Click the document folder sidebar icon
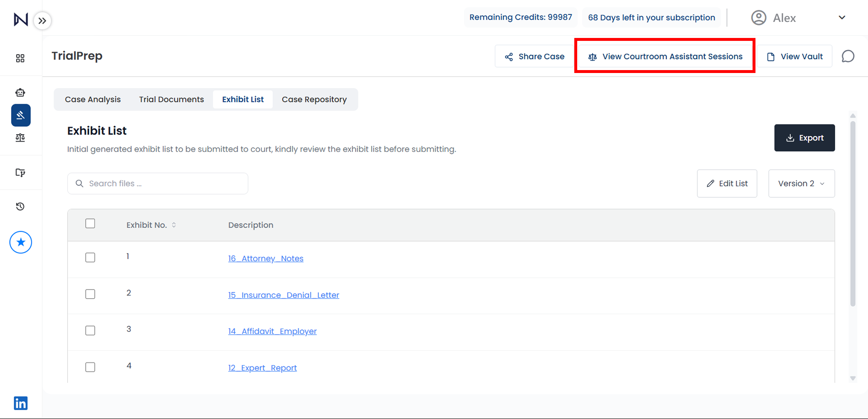 tap(20, 172)
